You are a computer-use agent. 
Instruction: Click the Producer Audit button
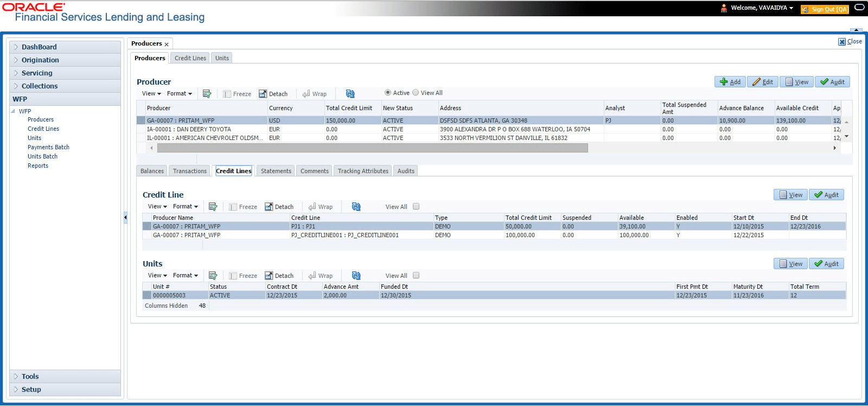(x=832, y=82)
